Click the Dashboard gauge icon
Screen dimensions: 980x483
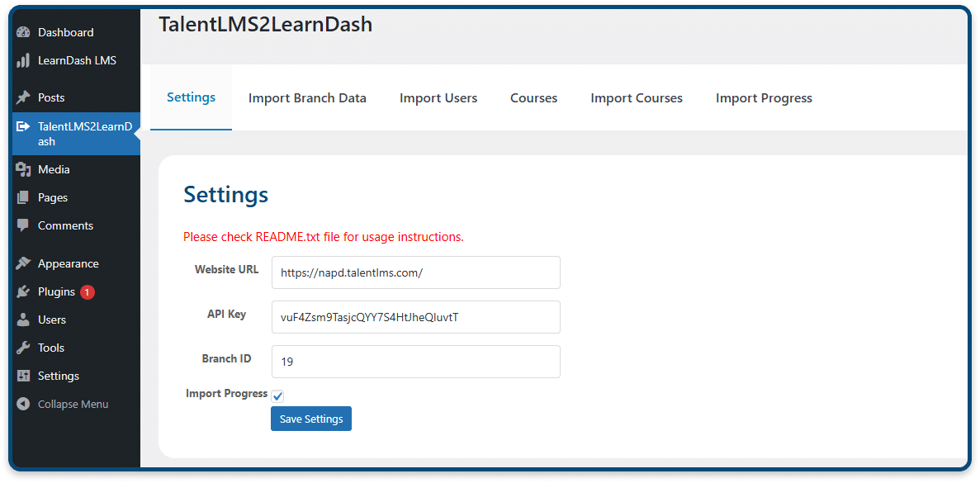(23, 32)
